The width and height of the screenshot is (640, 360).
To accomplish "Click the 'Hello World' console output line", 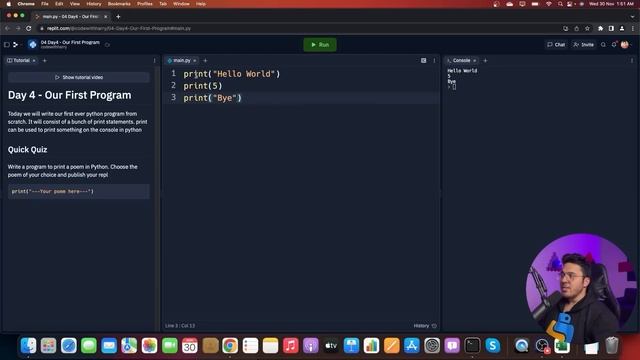I will [x=462, y=71].
